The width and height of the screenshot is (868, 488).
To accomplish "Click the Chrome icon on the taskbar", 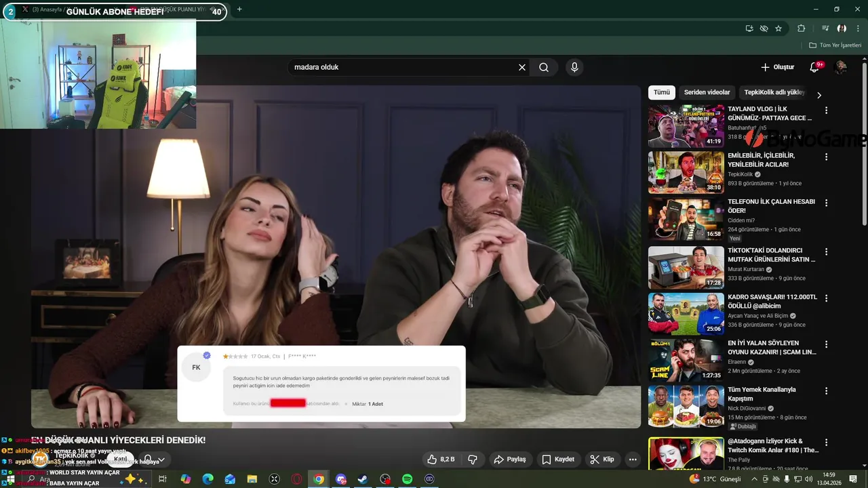I will (319, 479).
